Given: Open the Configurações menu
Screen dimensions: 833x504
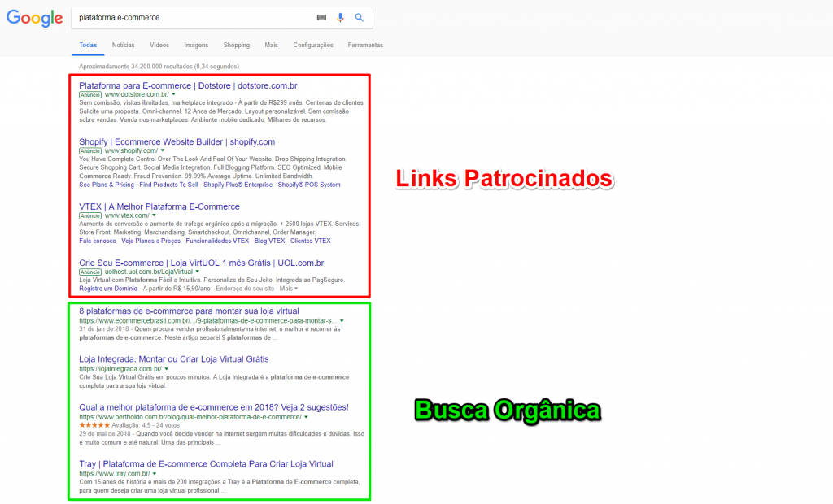Looking at the screenshot, I should click(x=313, y=46).
